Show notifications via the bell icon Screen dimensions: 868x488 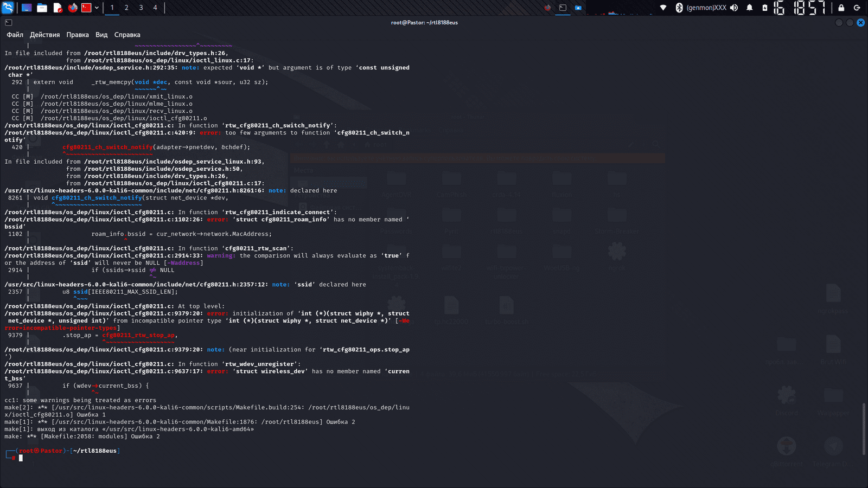tap(750, 8)
